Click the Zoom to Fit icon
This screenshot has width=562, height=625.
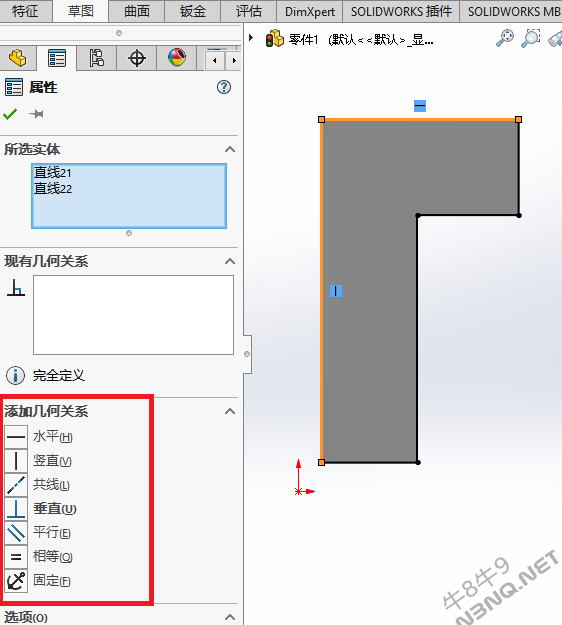click(505, 38)
